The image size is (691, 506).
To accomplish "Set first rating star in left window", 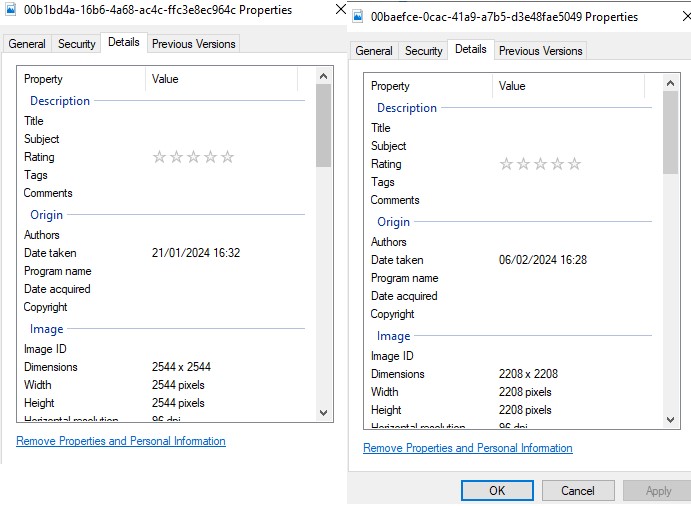I will [x=159, y=156].
